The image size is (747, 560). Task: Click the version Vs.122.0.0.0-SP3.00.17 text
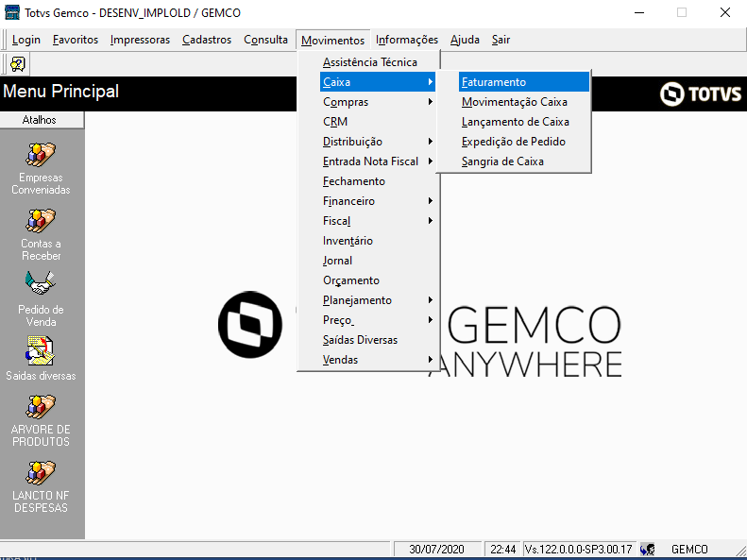coord(578,549)
